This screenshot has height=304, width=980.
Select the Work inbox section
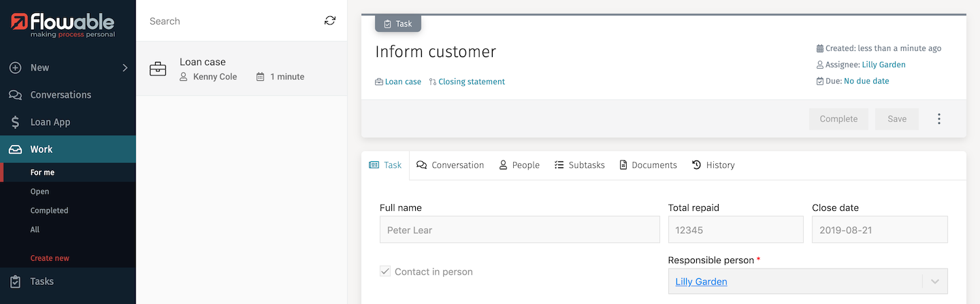tap(41, 150)
